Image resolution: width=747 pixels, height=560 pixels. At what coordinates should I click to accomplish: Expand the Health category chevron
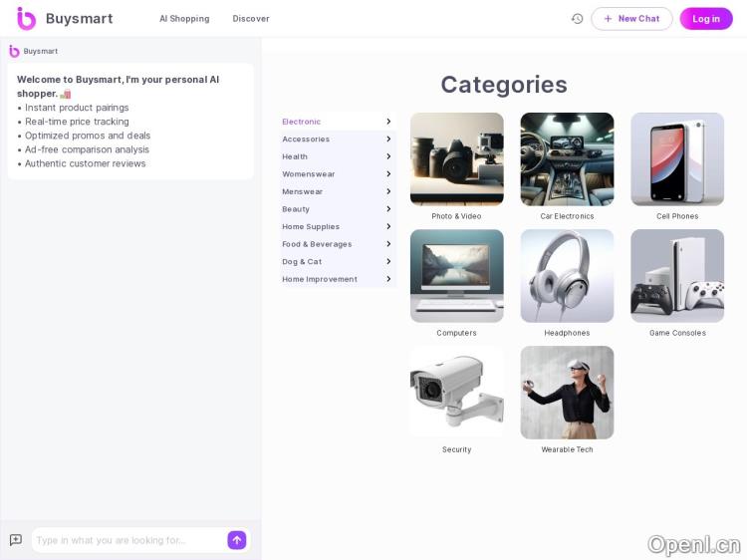click(x=388, y=156)
